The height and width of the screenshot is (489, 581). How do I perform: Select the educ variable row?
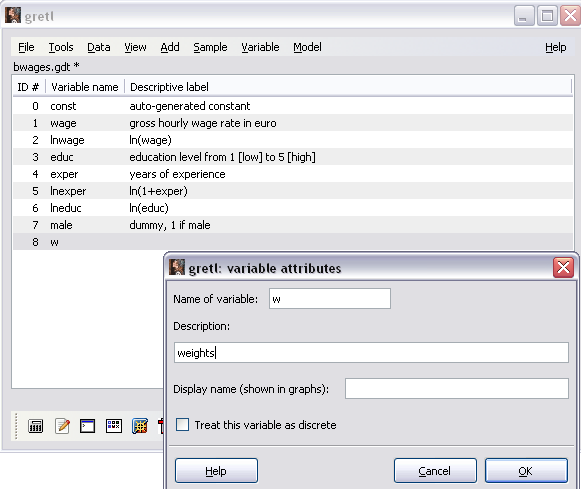(x=293, y=157)
